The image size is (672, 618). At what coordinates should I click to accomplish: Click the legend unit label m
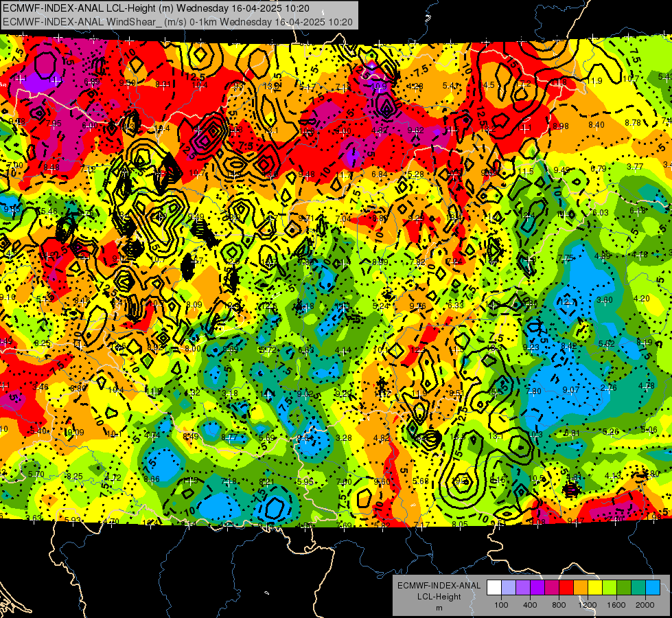tap(439, 608)
